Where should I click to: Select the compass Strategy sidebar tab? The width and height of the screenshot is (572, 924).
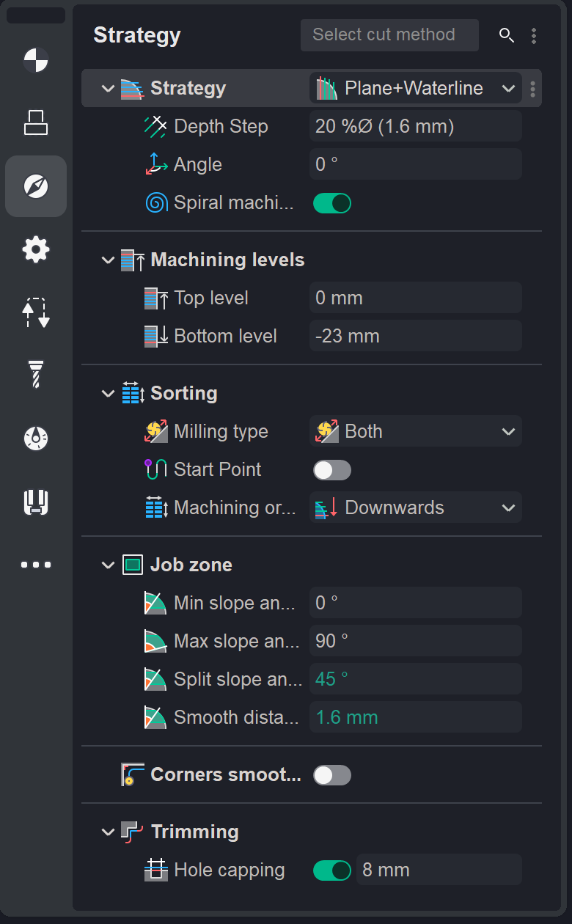pos(36,186)
